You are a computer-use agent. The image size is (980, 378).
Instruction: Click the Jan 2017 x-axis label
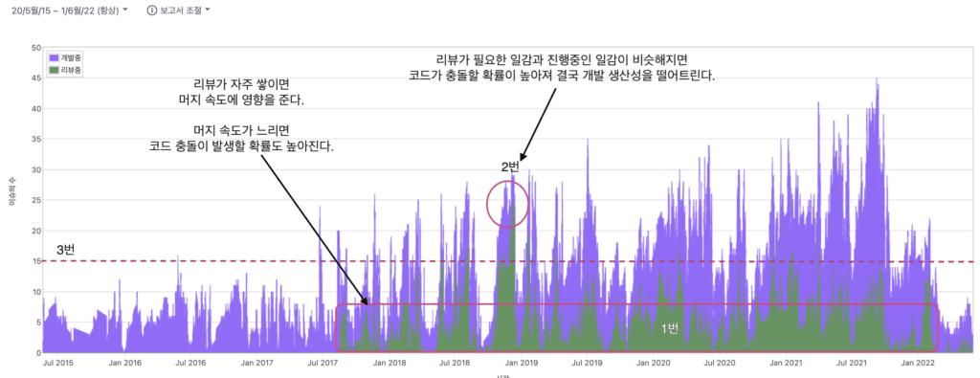pyautogui.click(x=256, y=362)
